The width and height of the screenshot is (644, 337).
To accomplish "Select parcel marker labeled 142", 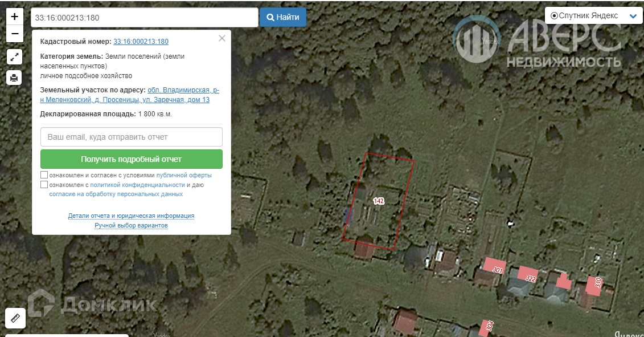I will point(379,201).
